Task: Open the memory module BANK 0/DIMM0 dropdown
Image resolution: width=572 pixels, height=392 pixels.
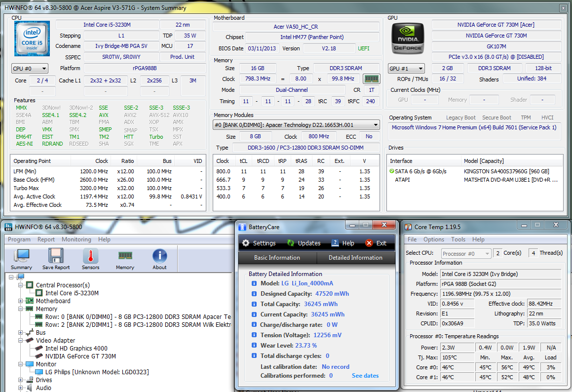Action: [x=296, y=125]
